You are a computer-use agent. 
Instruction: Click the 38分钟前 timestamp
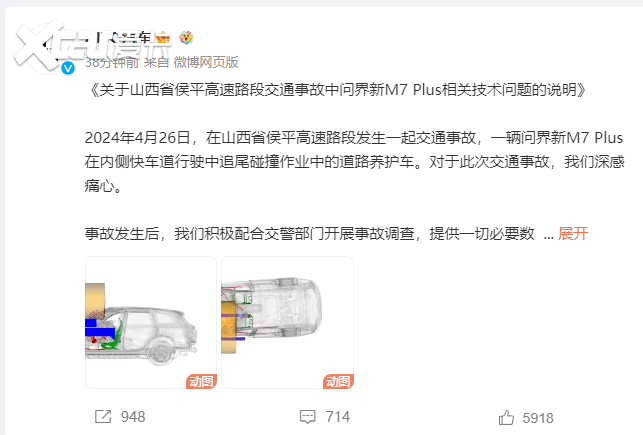(112, 62)
